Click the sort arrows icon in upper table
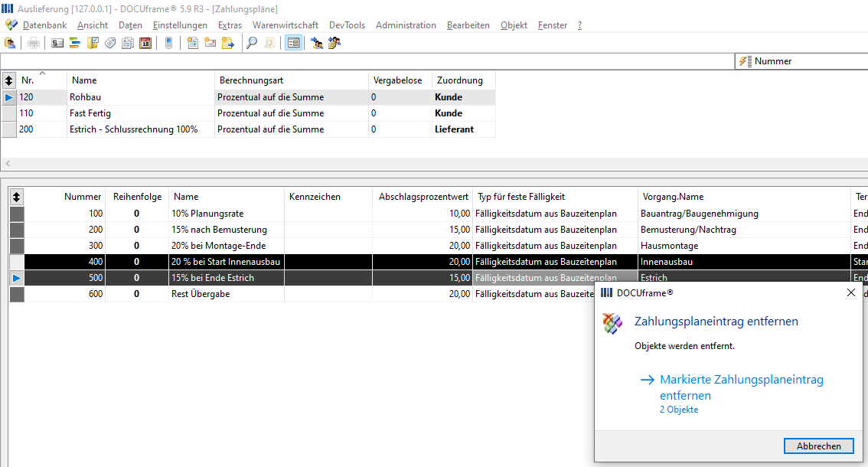 [9, 80]
